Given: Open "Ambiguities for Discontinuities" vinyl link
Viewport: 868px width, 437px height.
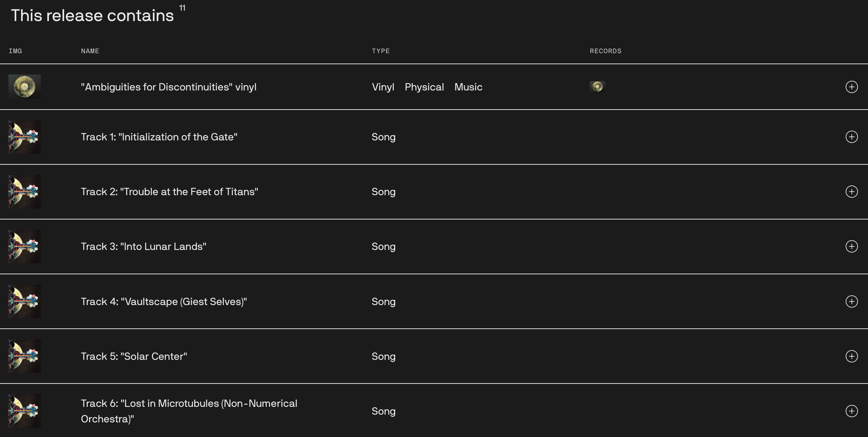Looking at the screenshot, I should click(168, 87).
